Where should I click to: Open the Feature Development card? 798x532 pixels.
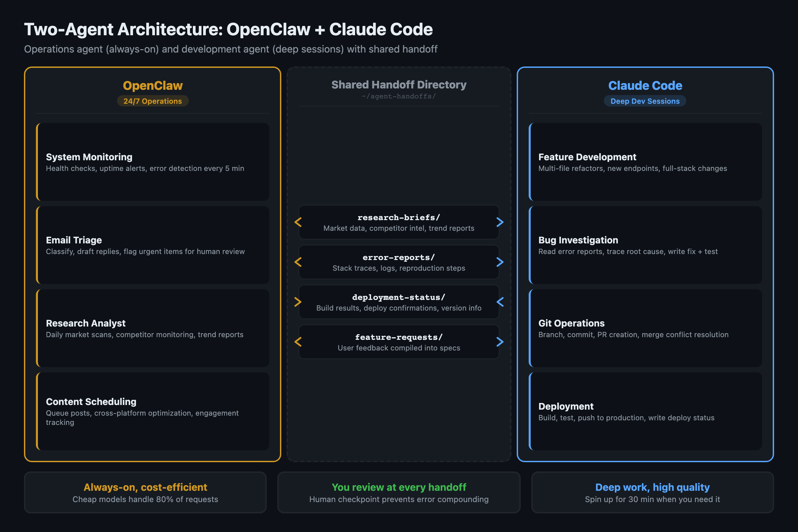tap(645, 162)
